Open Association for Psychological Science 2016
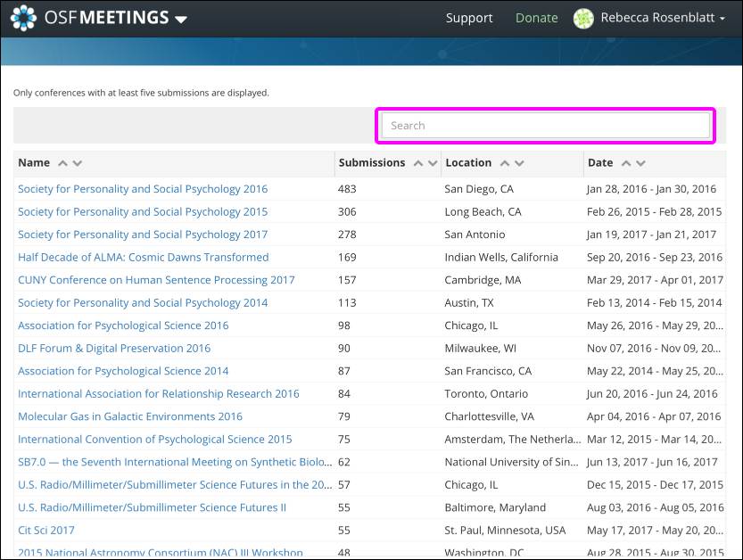This screenshot has width=743, height=560. pos(123,325)
